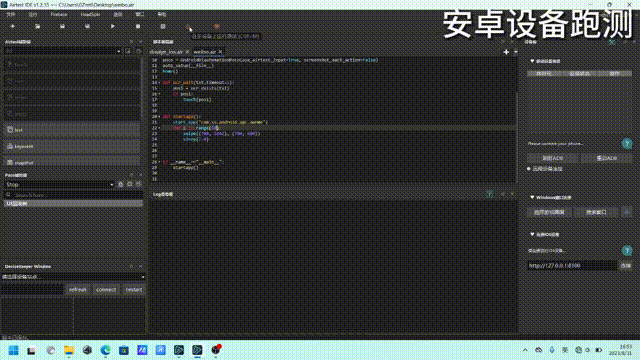Viewport: 640px width, 360px height.
Task: Open the first menu in menu bar
Action: click(11, 14)
